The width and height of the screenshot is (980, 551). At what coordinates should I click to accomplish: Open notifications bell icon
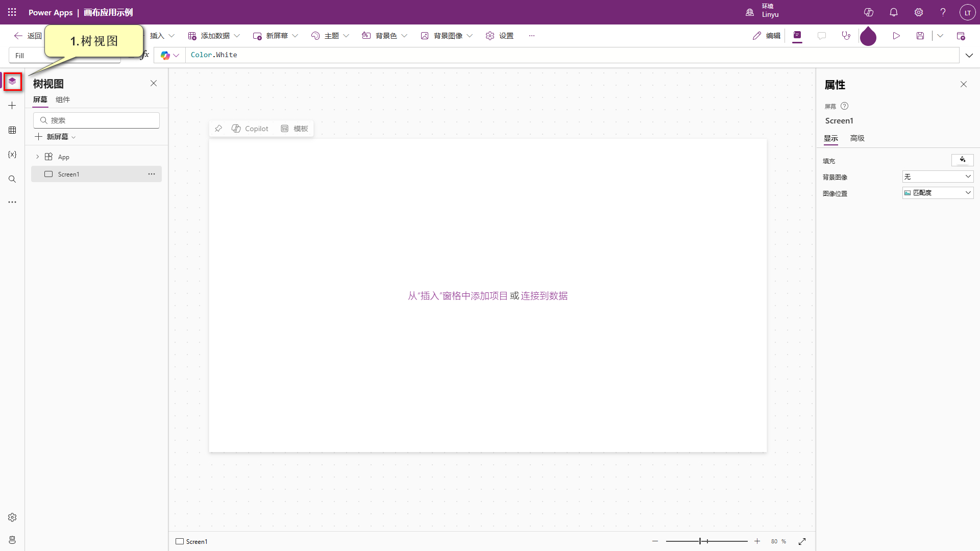coord(893,12)
